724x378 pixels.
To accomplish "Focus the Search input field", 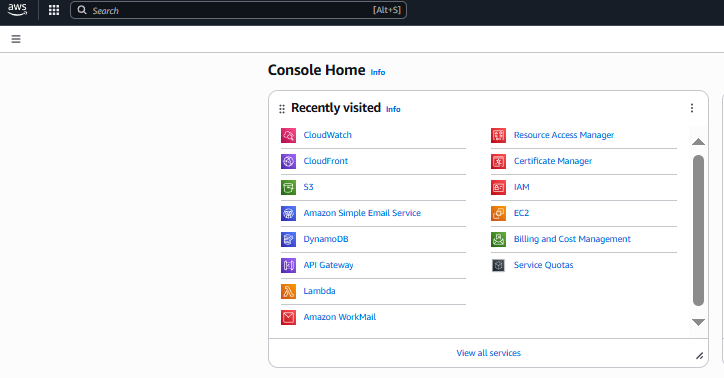I will (238, 10).
